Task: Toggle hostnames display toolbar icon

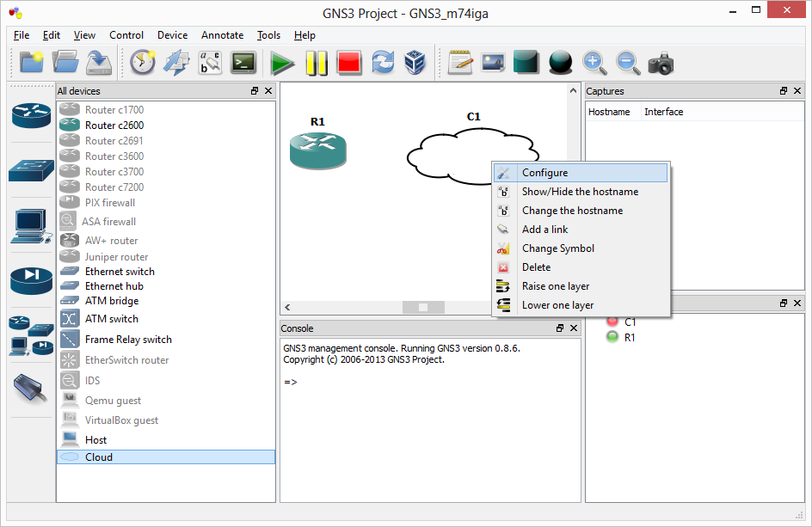Action: click(210, 63)
